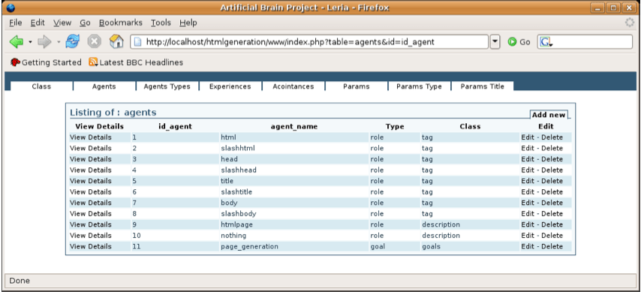Click the Class column header
The image size is (644, 292).
[470, 127]
